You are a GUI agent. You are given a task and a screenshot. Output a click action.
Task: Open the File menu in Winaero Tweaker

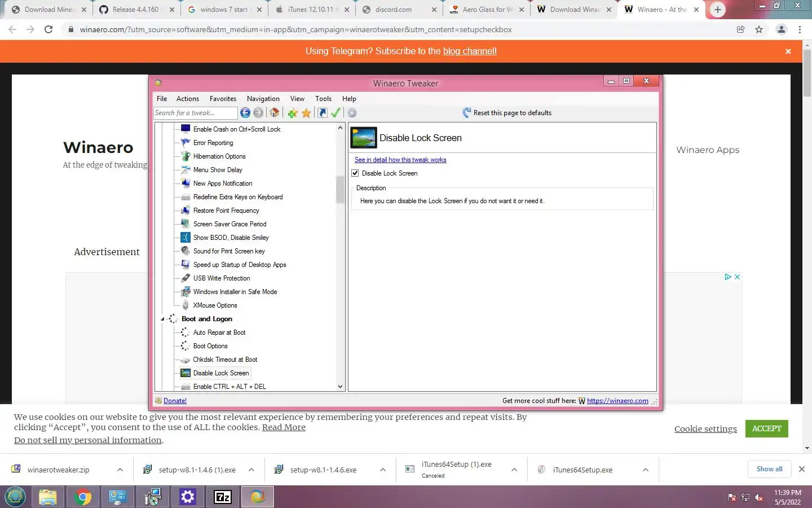162,99
